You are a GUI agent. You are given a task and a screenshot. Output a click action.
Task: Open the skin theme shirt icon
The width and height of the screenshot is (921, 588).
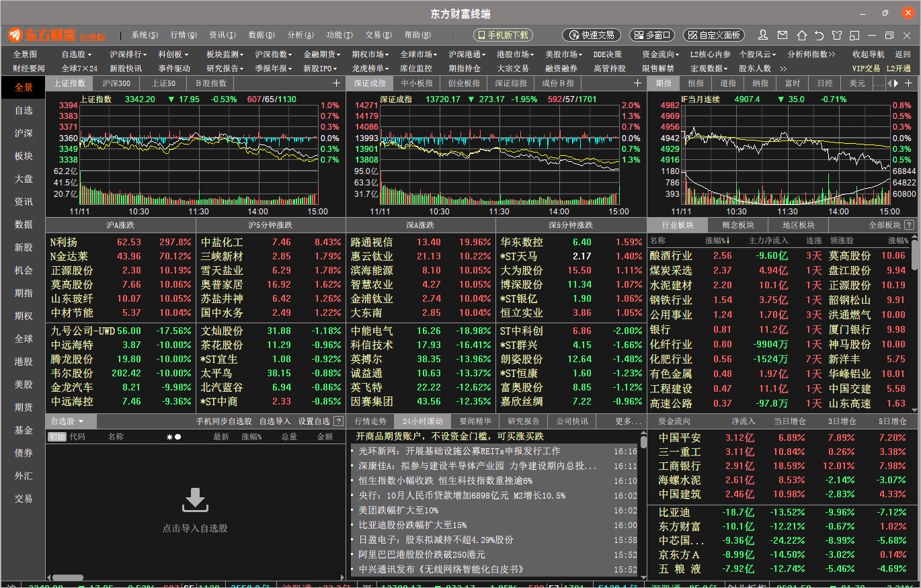coord(837,35)
